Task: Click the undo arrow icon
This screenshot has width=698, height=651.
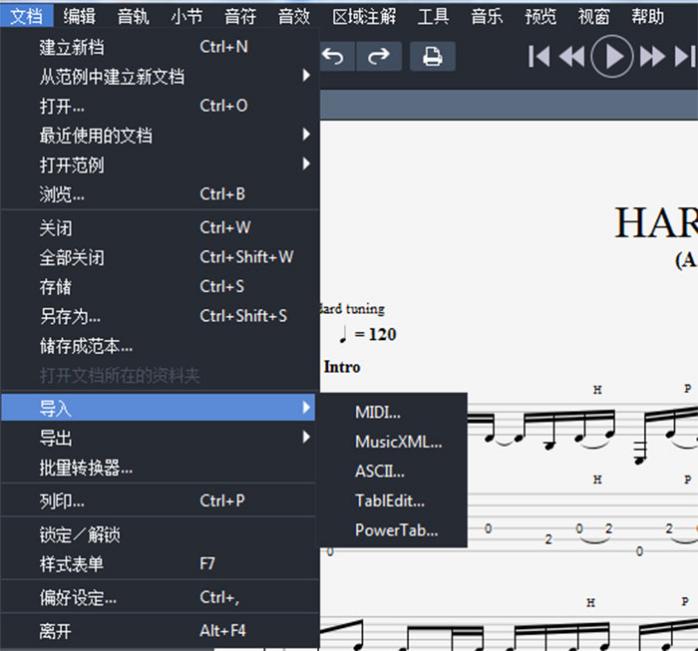Action: click(333, 57)
